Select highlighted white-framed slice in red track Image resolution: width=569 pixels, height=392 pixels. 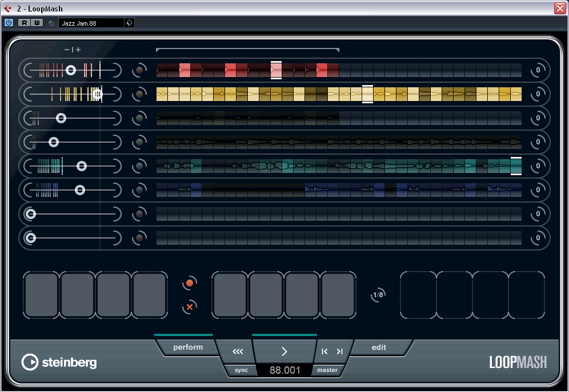point(276,70)
